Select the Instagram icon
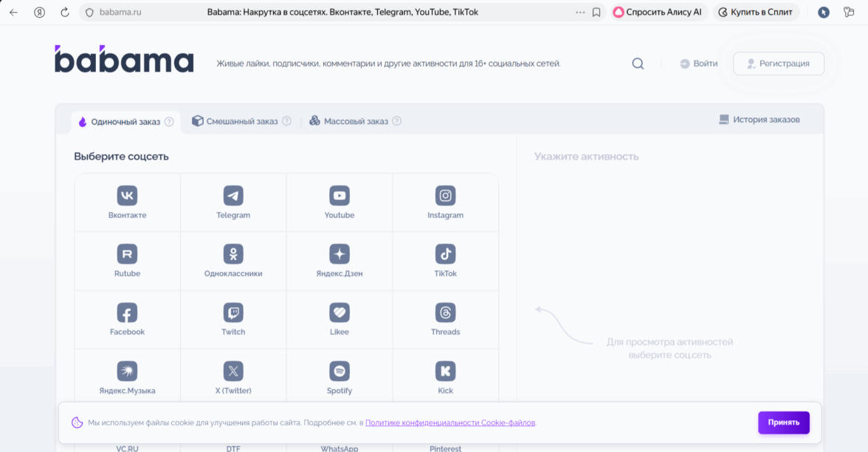 tap(445, 196)
